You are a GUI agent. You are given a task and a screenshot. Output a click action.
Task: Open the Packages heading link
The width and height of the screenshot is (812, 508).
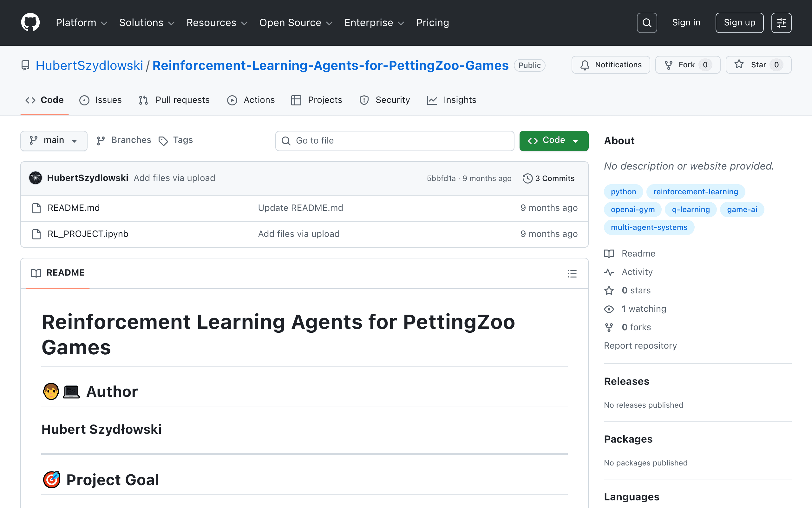pyautogui.click(x=628, y=439)
